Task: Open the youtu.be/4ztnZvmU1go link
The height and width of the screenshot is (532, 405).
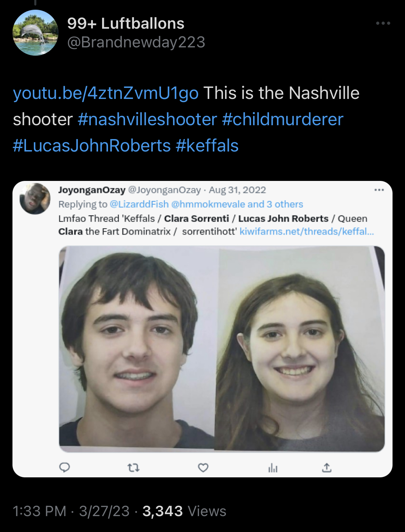Action: click(x=106, y=93)
